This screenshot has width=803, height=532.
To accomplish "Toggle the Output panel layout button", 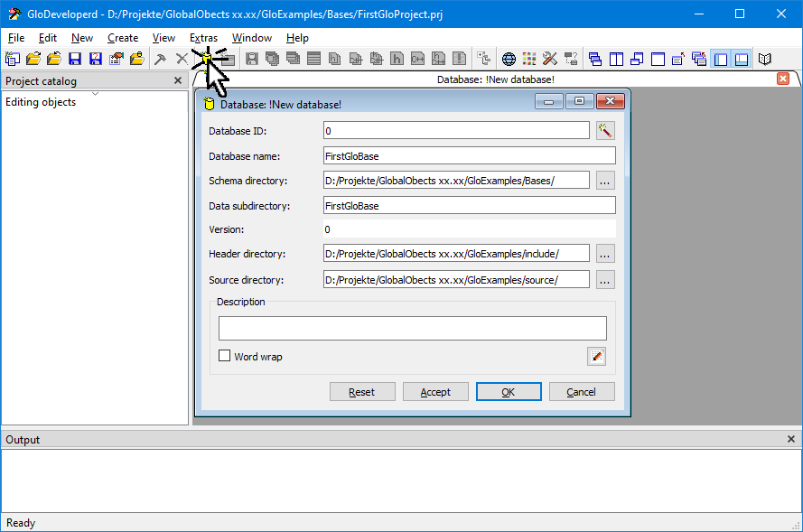I will click(x=742, y=59).
